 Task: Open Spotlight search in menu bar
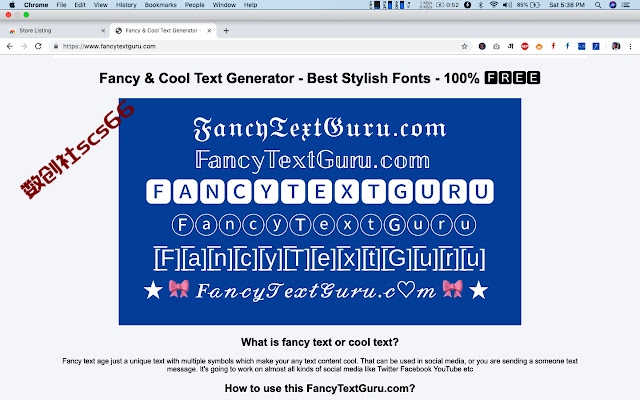598,5
